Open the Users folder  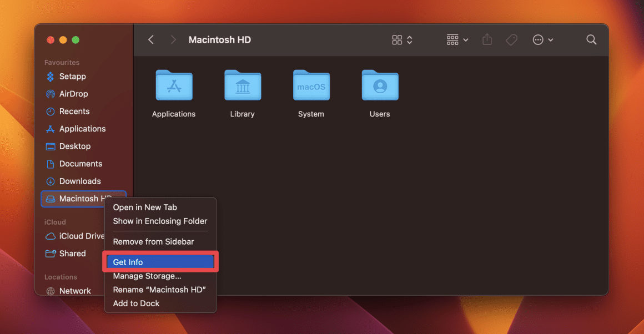[380, 86]
